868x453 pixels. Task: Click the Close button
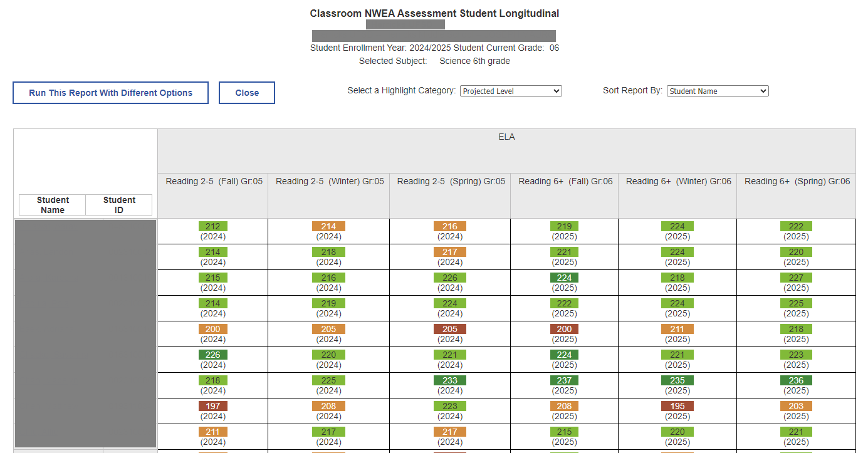pos(247,93)
